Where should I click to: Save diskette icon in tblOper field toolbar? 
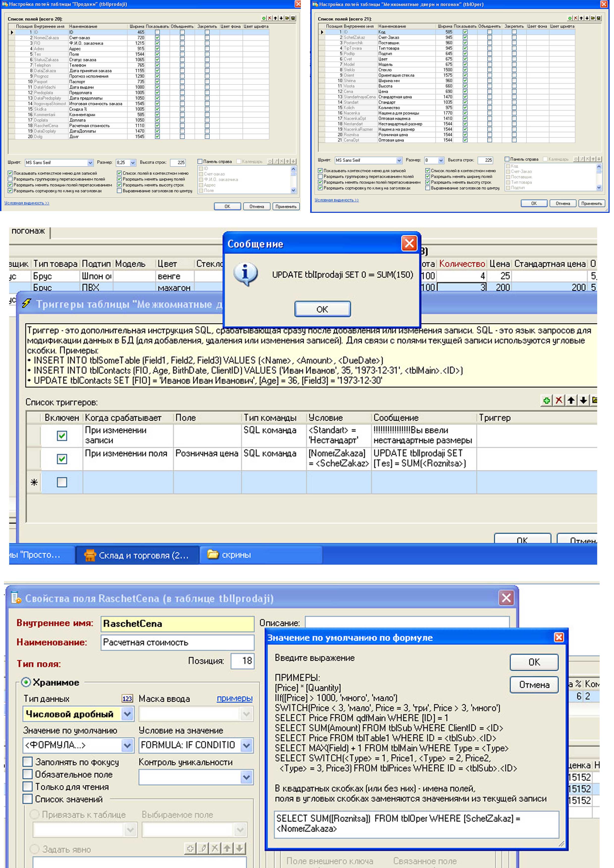(x=599, y=18)
